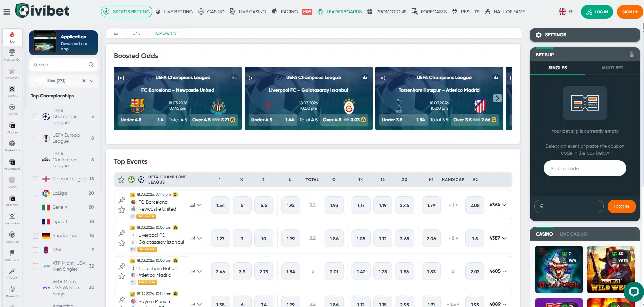Image resolution: width=644 pixels, height=307 pixels.
Task: Check the LaLiga checkbox
Action: 36,193
